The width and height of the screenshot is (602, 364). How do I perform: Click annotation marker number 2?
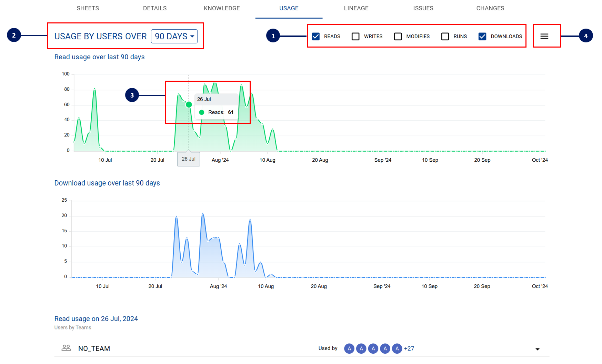[x=14, y=35]
